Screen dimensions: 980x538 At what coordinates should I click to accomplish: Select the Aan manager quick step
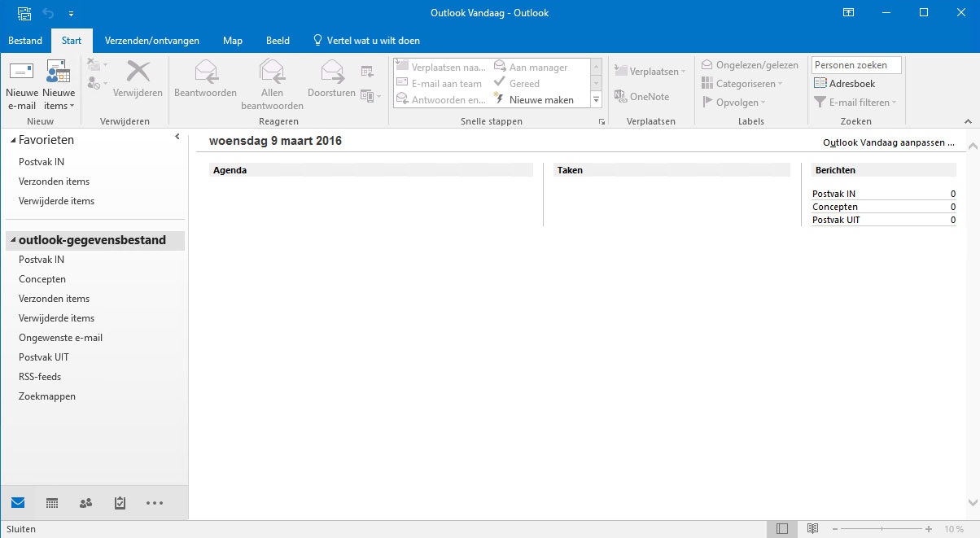532,68
